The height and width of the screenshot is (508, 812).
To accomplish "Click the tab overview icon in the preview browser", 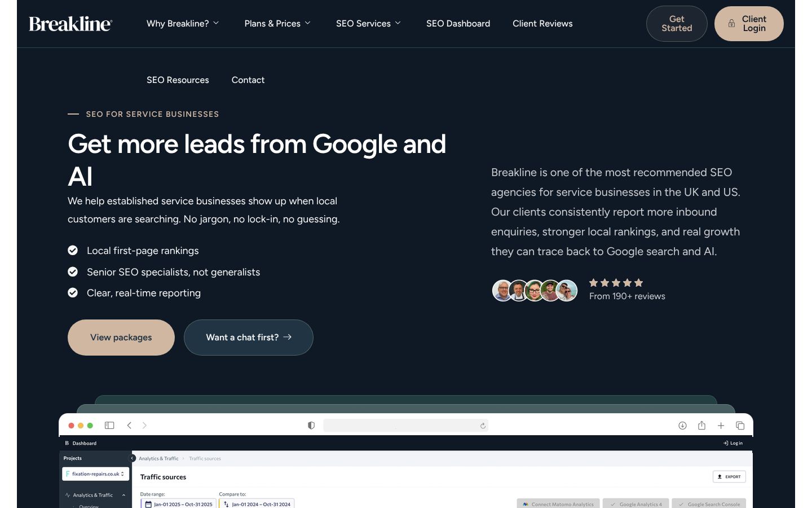I will pos(740,426).
